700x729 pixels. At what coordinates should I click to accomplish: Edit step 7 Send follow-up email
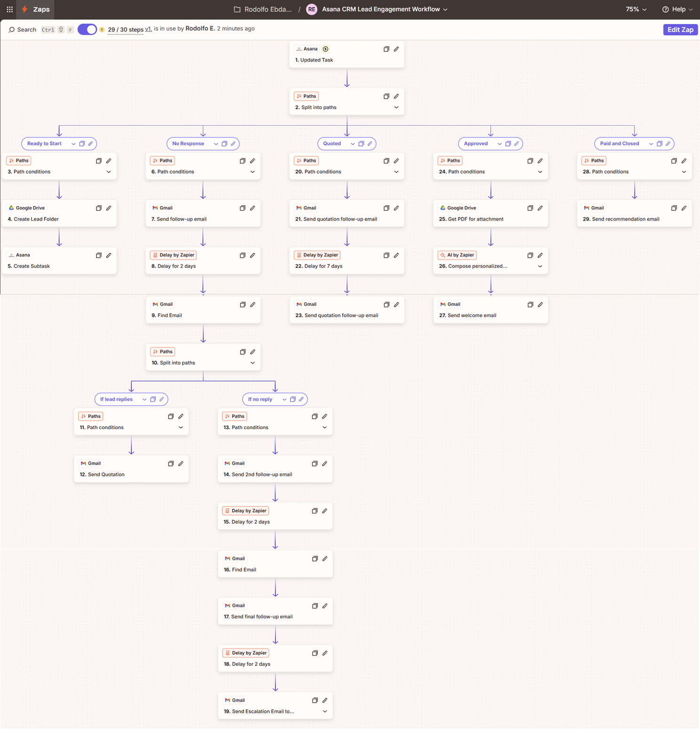(x=253, y=208)
